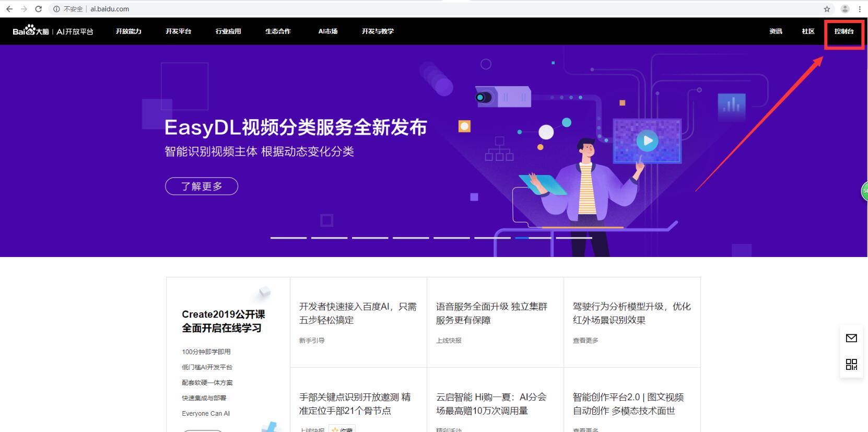
Task: Select the highlighted blue carousel indicator
Action: pos(533,238)
